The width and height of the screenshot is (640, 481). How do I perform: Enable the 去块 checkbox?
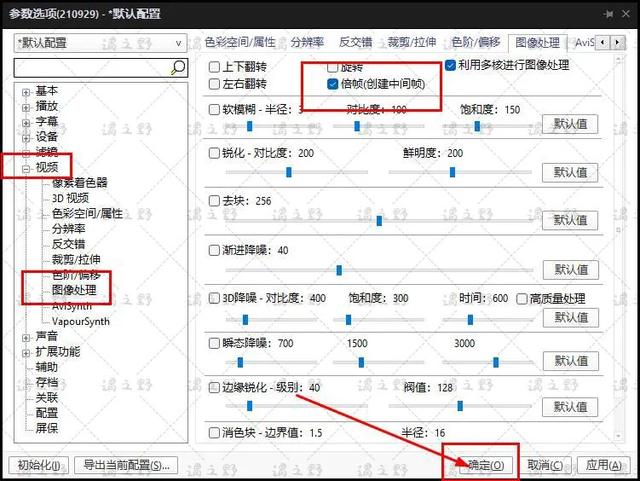pos(214,200)
